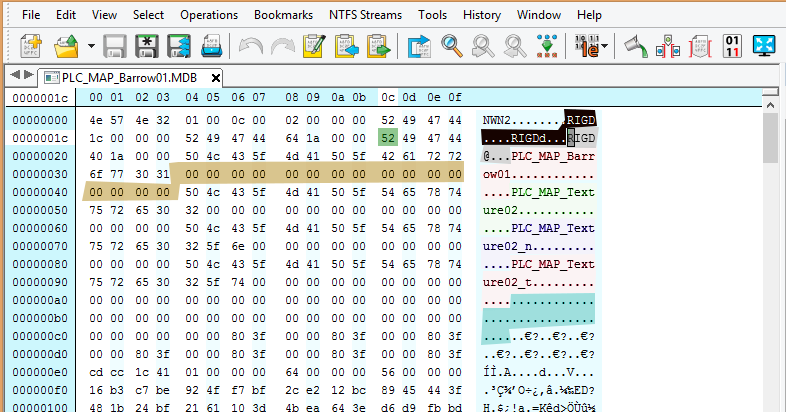786x412 pixels.
Task: Open the Bookmarks menu
Action: [284, 15]
